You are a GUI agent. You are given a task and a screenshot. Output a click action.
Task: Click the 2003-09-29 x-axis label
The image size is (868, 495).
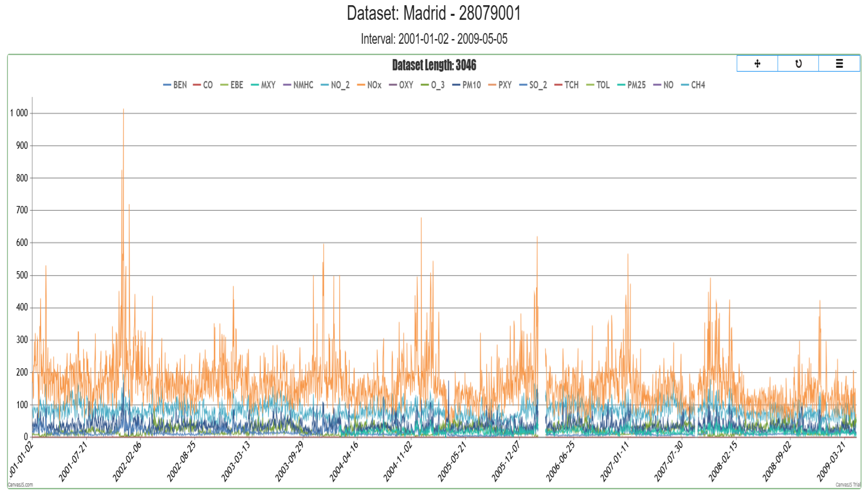289,461
